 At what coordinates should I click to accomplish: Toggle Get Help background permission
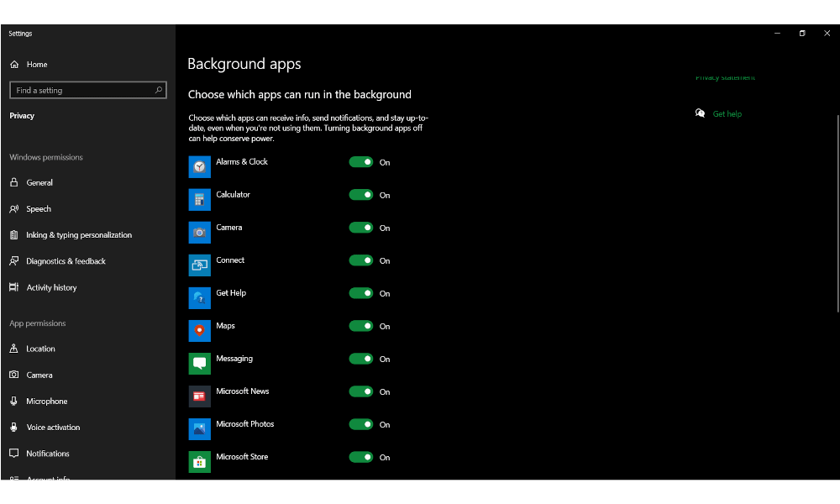pos(360,293)
